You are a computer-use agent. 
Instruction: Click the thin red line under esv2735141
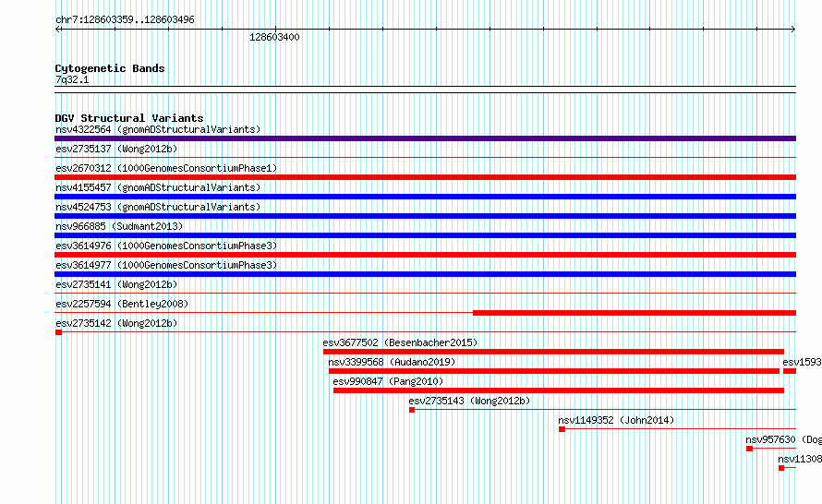(425, 293)
